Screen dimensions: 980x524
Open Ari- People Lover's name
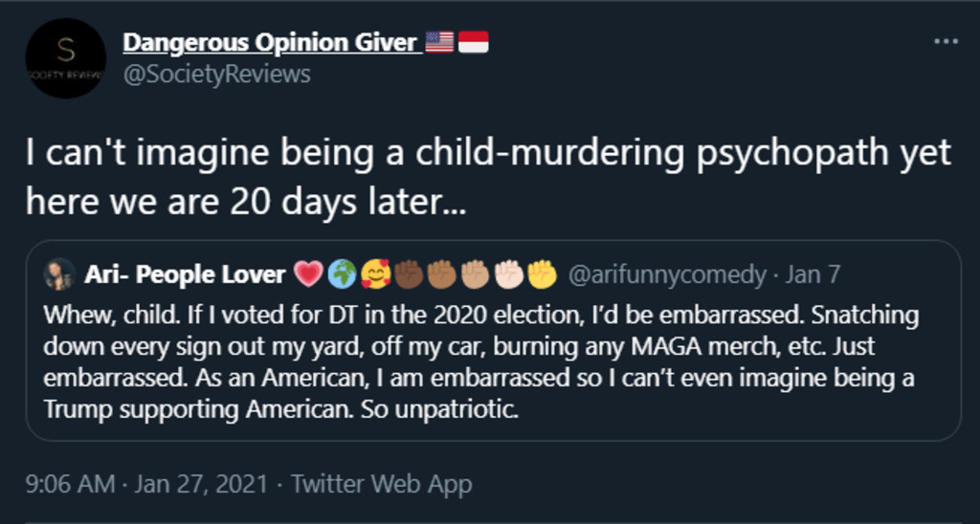click(x=185, y=275)
